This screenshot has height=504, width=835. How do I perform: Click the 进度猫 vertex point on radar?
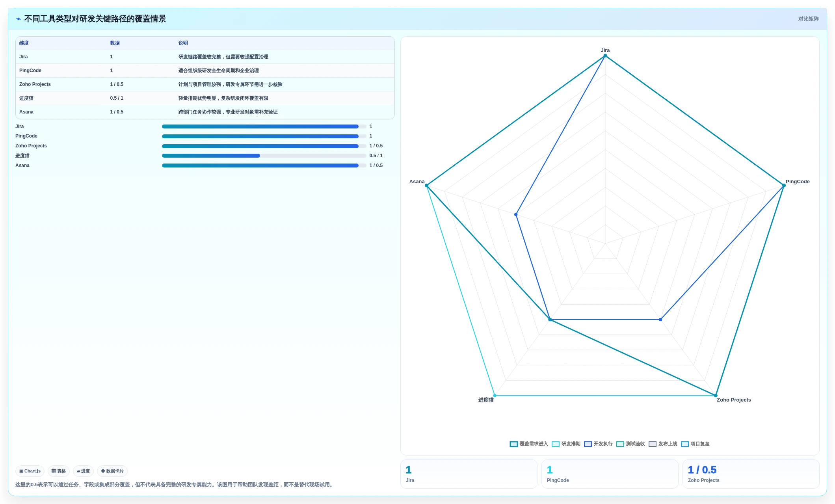click(495, 395)
